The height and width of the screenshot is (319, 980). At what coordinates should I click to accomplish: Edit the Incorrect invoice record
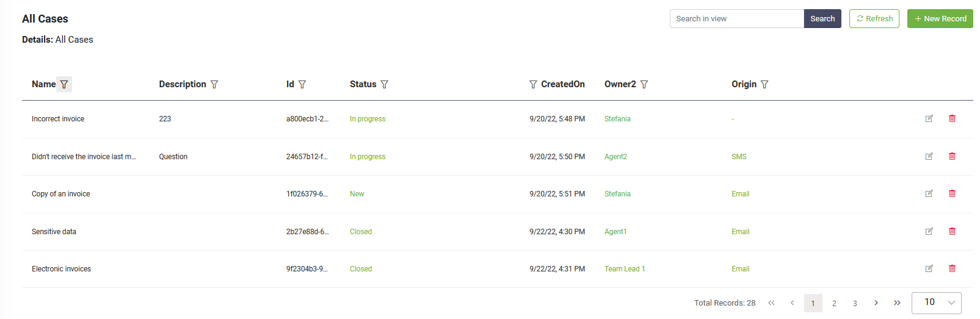[929, 118]
